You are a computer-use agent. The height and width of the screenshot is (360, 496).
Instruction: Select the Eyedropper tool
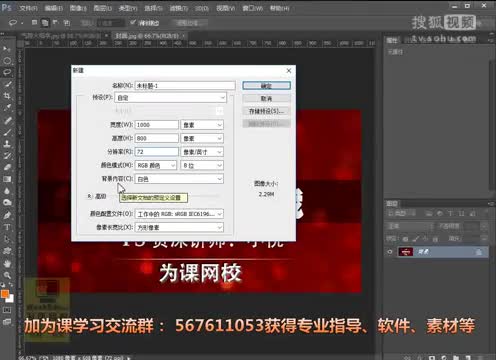[7, 108]
